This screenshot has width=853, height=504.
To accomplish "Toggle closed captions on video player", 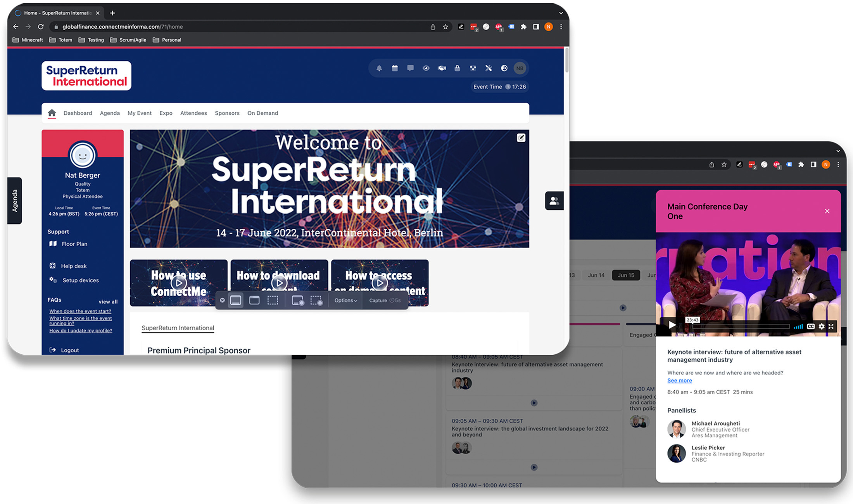I will coord(810,326).
